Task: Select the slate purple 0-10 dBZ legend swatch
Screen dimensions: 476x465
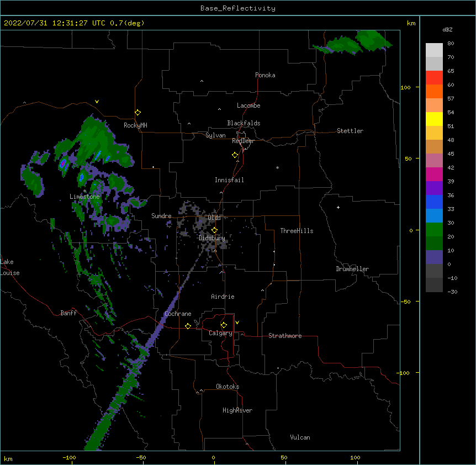Action: click(x=434, y=257)
